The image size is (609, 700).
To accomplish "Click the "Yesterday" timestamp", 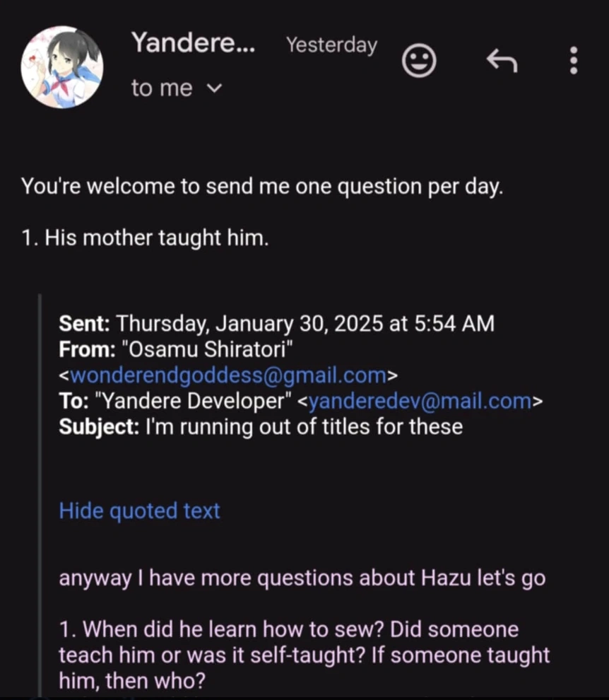I will 331,45.
